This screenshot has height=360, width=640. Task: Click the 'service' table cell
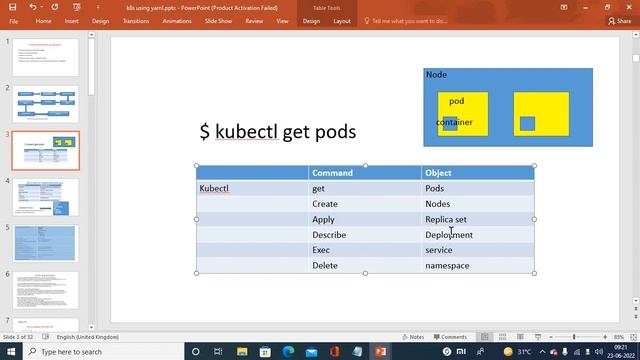tap(478, 250)
